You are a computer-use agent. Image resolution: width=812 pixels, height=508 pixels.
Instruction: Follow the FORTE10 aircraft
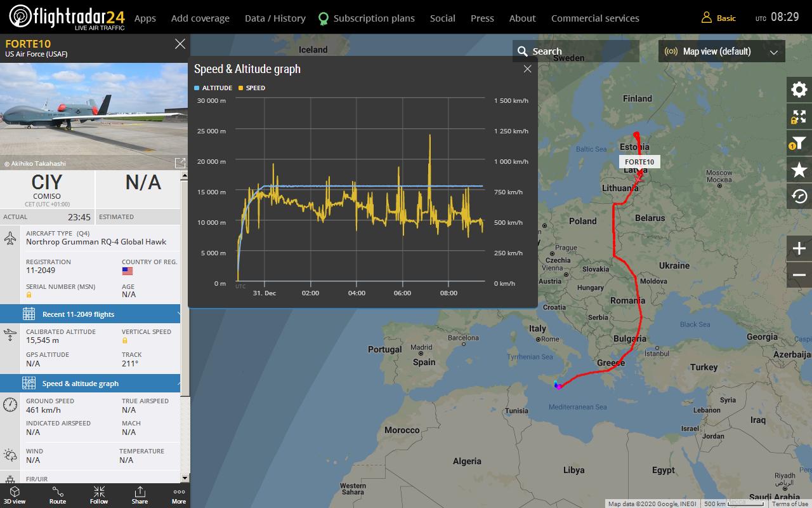pyautogui.click(x=99, y=495)
